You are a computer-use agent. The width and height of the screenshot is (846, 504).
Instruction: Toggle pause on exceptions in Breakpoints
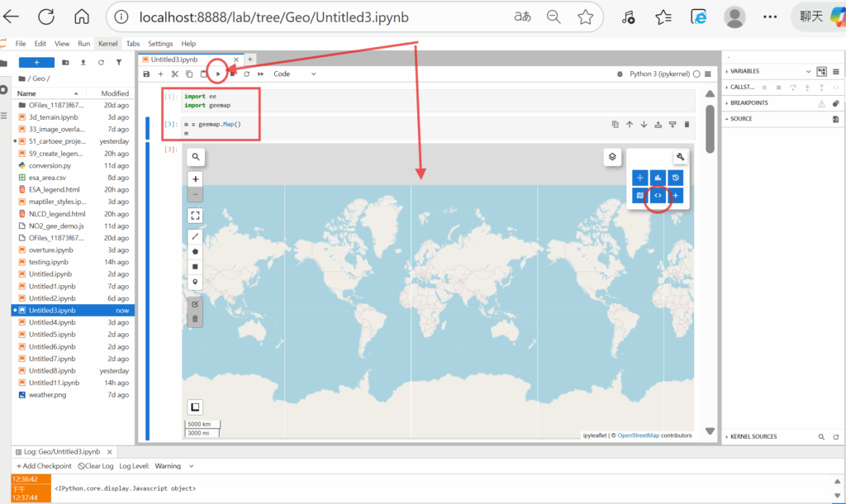[x=821, y=103]
